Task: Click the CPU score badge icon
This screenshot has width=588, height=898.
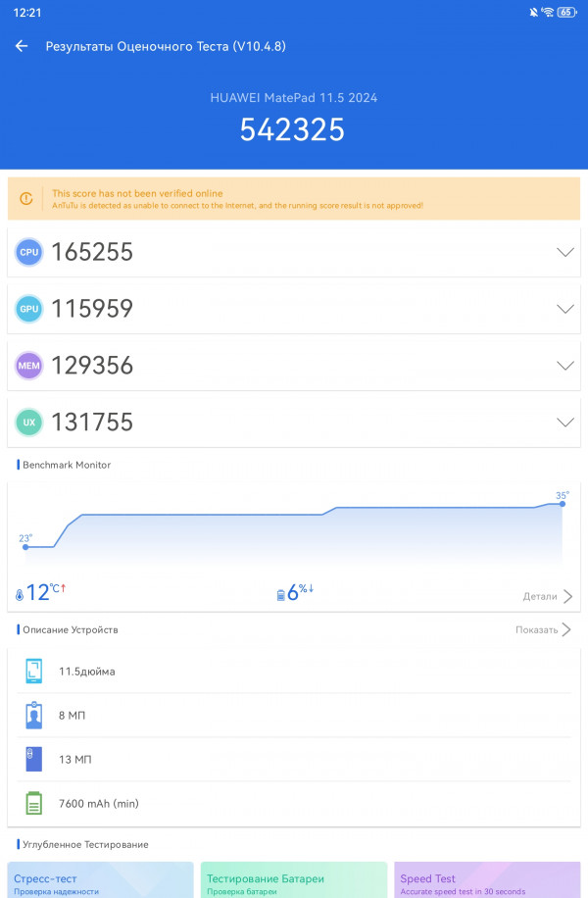Action: (x=29, y=252)
